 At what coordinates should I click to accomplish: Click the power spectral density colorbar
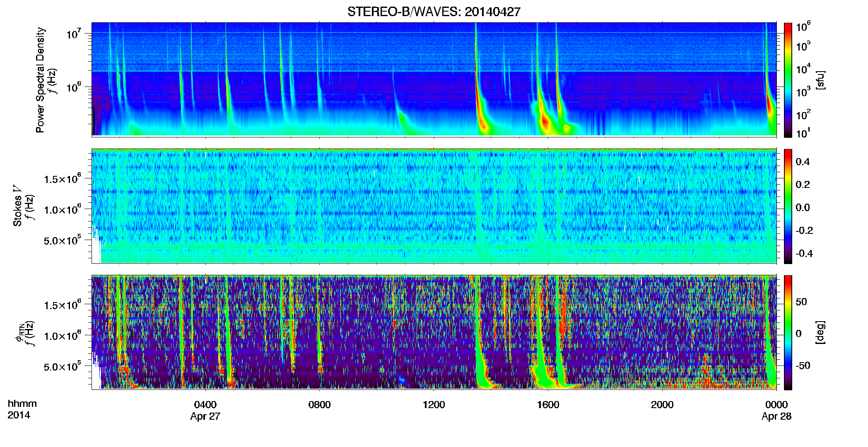click(788, 79)
